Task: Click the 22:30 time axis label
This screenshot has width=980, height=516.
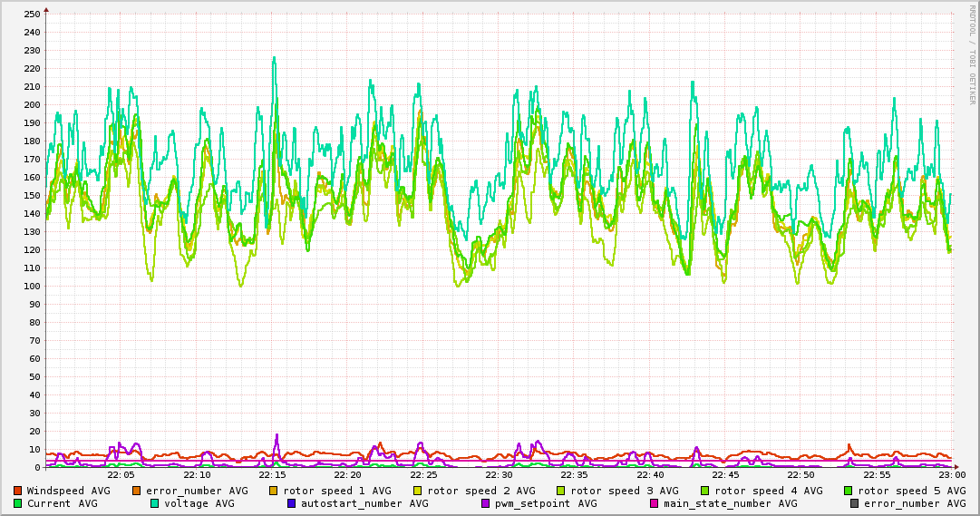Action: click(x=500, y=475)
